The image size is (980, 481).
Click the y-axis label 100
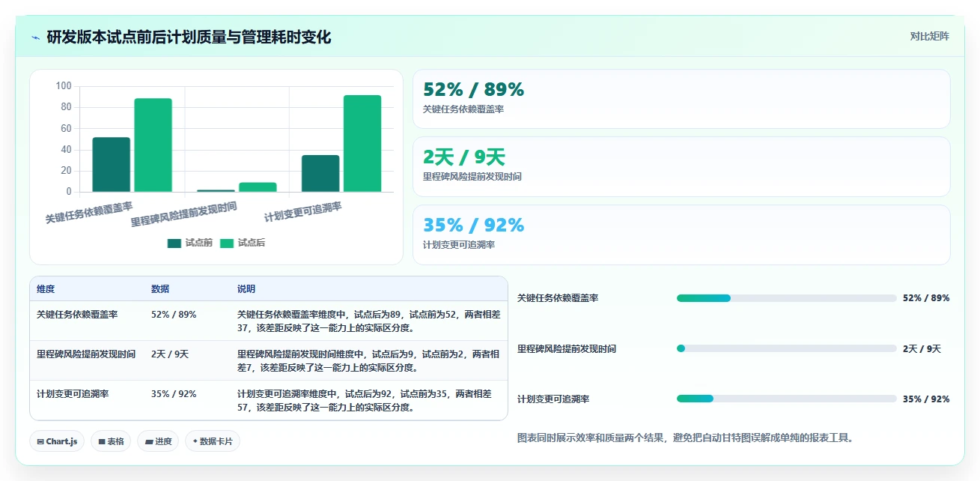(x=64, y=86)
